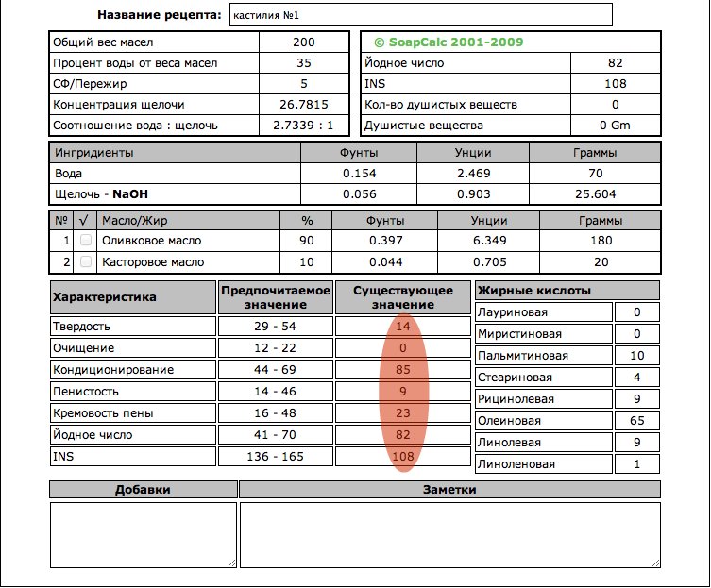Click the Кондиционирование characteristic label

tap(113, 370)
